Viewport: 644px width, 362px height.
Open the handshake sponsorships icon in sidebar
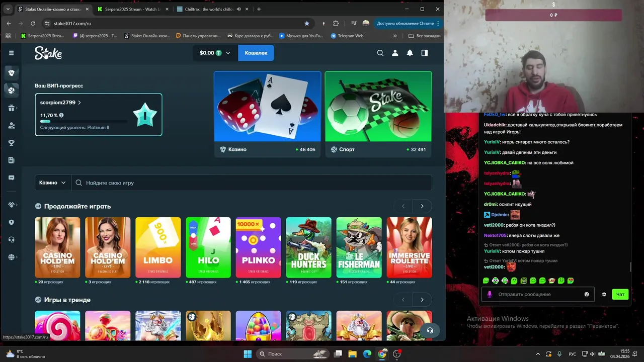coord(12,205)
